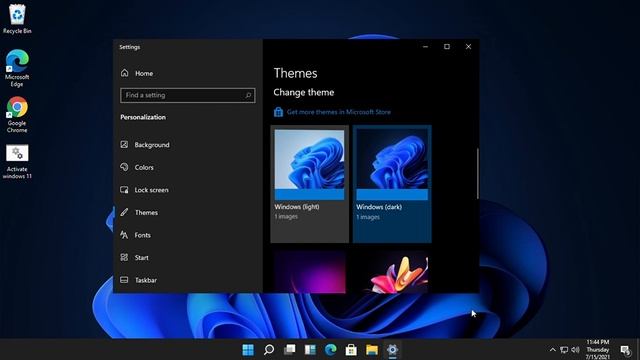Viewport: 640px width, 360px height.
Task: Click the Personalization section label
Action: click(143, 117)
